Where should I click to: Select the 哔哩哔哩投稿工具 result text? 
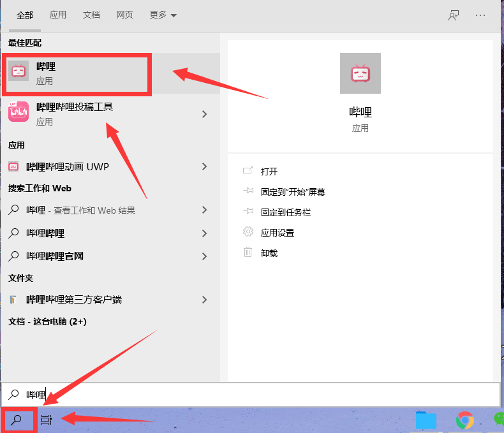pos(75,107)
